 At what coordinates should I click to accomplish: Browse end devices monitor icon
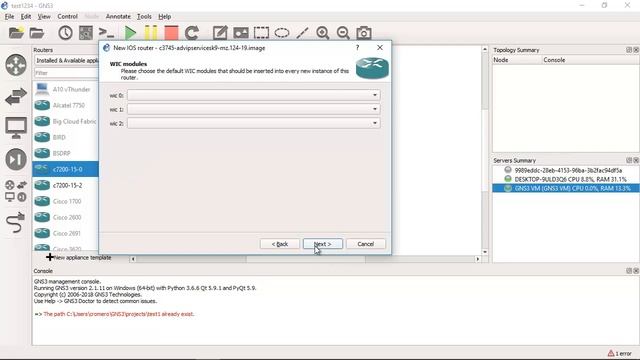(x=16, y=128)
